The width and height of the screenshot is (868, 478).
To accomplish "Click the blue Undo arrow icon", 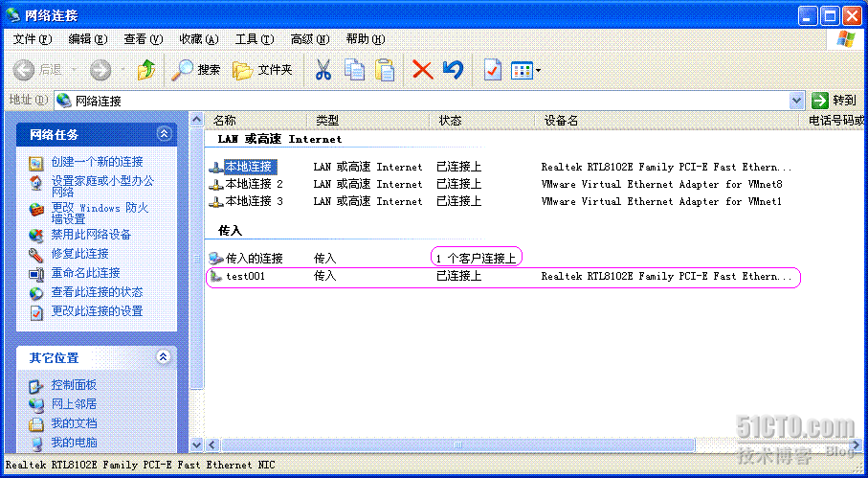I will (453, 70).
